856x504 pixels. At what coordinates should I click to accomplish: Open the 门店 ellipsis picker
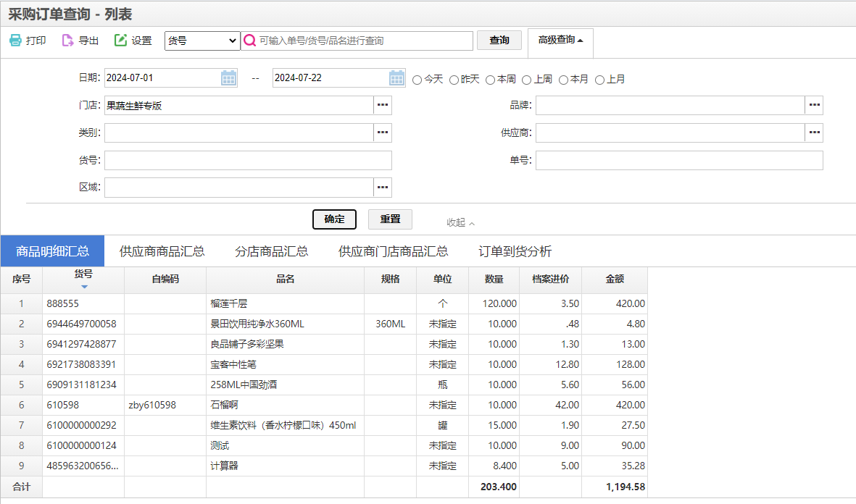tap(383, 105)
